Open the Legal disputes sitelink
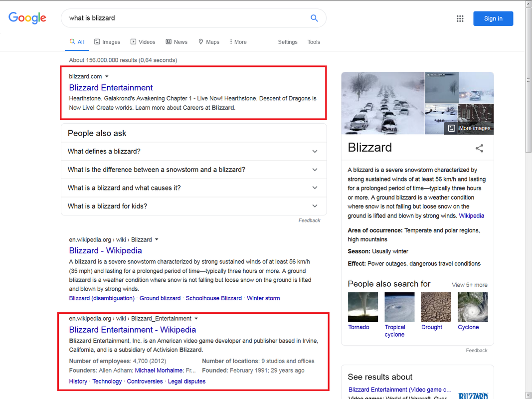 (x=186, y=382)
